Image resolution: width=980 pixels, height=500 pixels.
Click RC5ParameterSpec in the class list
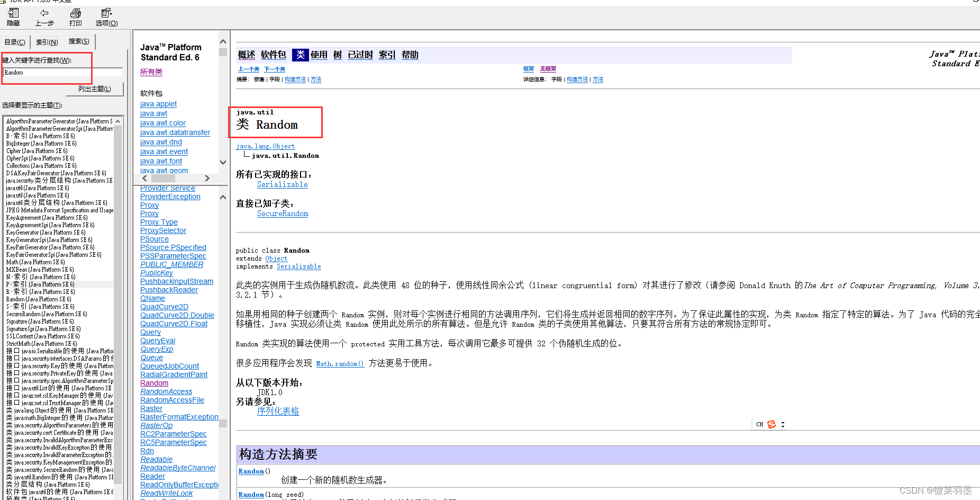point(174,442)
